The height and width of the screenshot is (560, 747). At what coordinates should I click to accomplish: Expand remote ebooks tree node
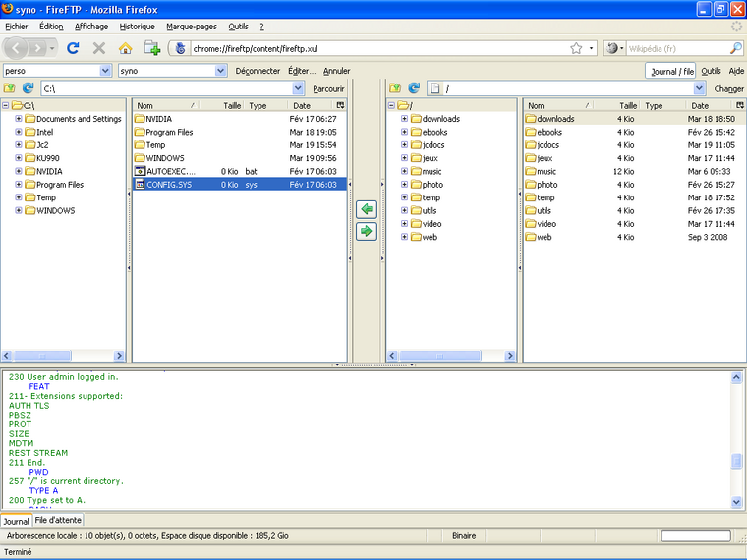(404, 132)
